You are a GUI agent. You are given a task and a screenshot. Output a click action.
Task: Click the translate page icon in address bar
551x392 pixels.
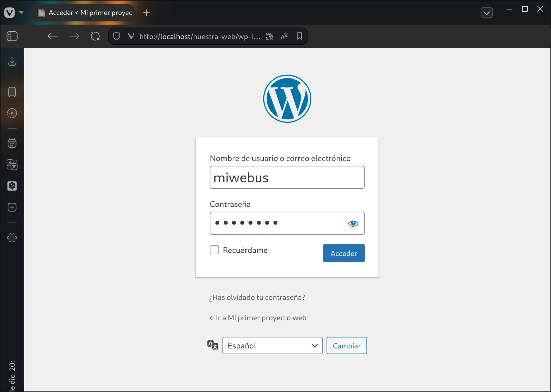pos(284,36)
